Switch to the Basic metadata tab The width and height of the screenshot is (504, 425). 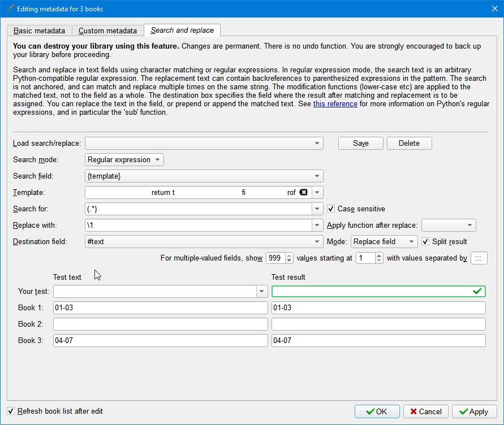point(40,31)
